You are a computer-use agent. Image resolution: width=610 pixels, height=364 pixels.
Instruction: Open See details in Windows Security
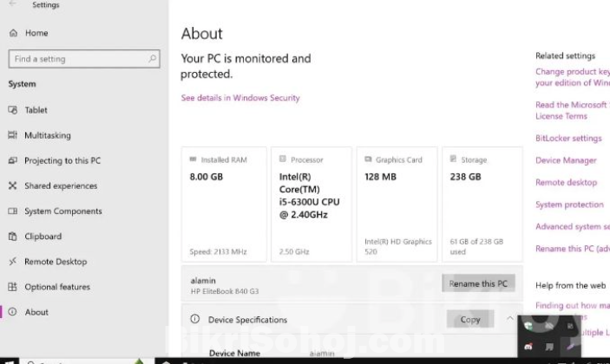(240, 98)
